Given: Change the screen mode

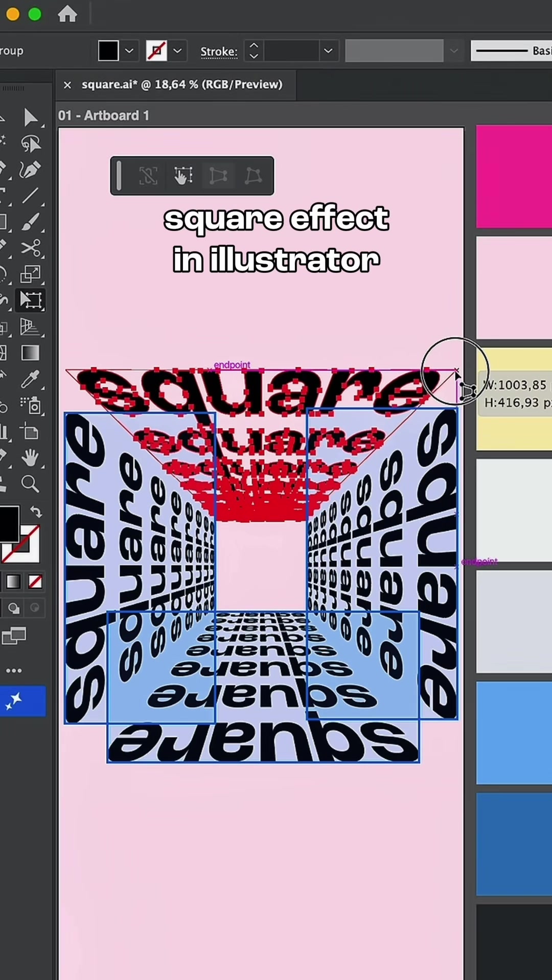Looking at the screenshot, I should 14,637.
